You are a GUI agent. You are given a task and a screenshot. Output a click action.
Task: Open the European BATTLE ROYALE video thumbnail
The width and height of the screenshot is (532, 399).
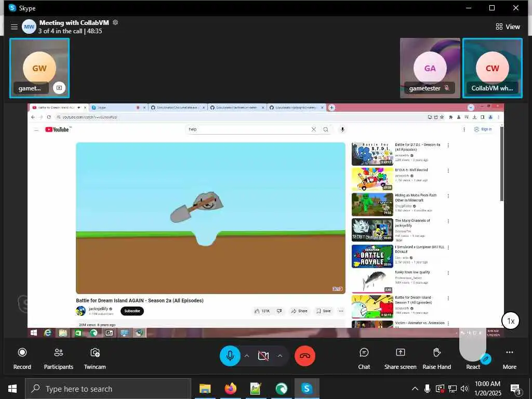pos(372,256)
